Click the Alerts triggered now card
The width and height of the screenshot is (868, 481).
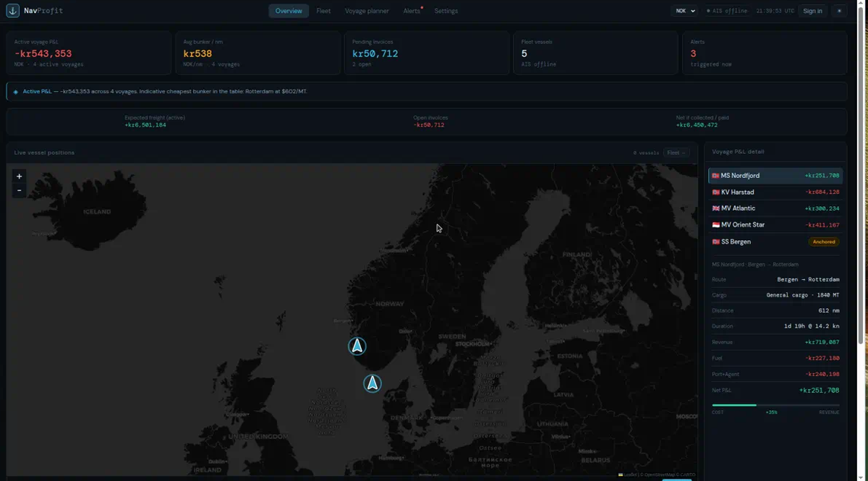765,53
